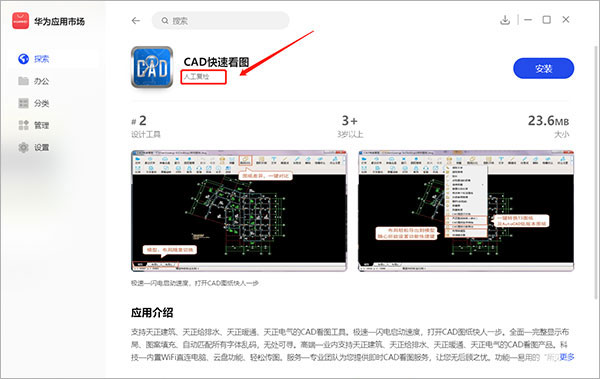
Task: Go back with the left arrow
Action: point(136,21)
